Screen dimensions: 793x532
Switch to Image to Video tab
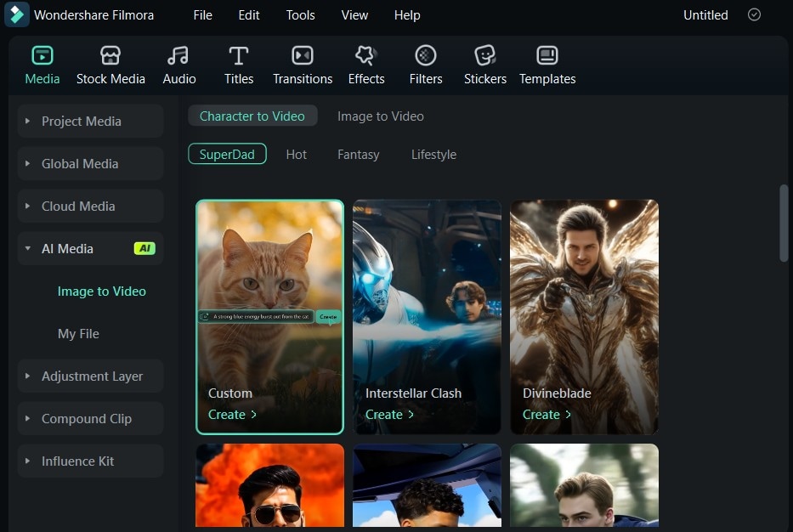click(380, 116)
